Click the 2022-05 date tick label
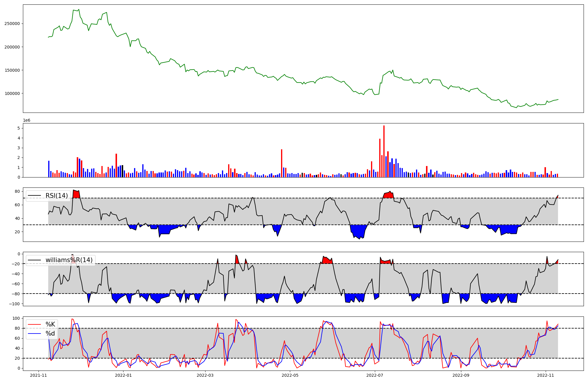The width and height of the screenshot is (588, 382). (290, 375)
